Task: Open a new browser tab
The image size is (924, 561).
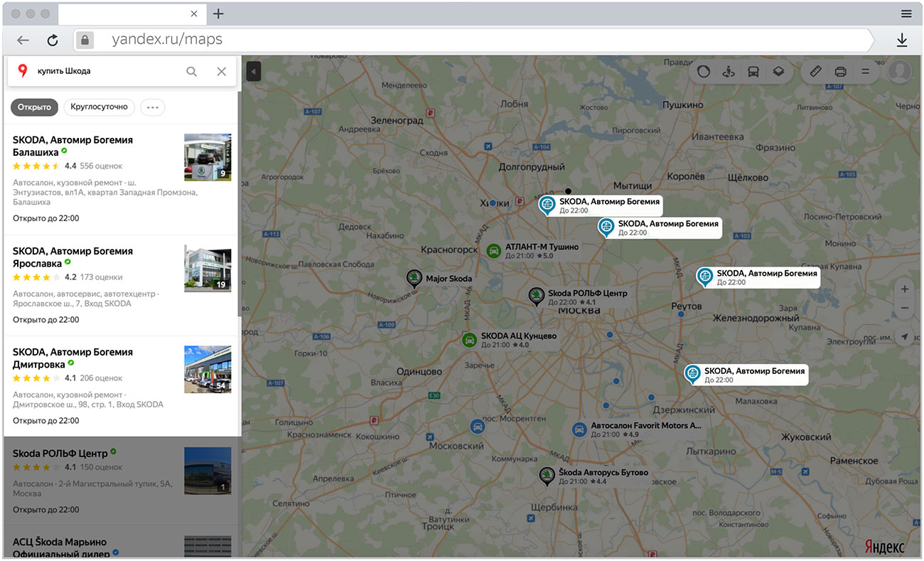Action: (218, 14)
